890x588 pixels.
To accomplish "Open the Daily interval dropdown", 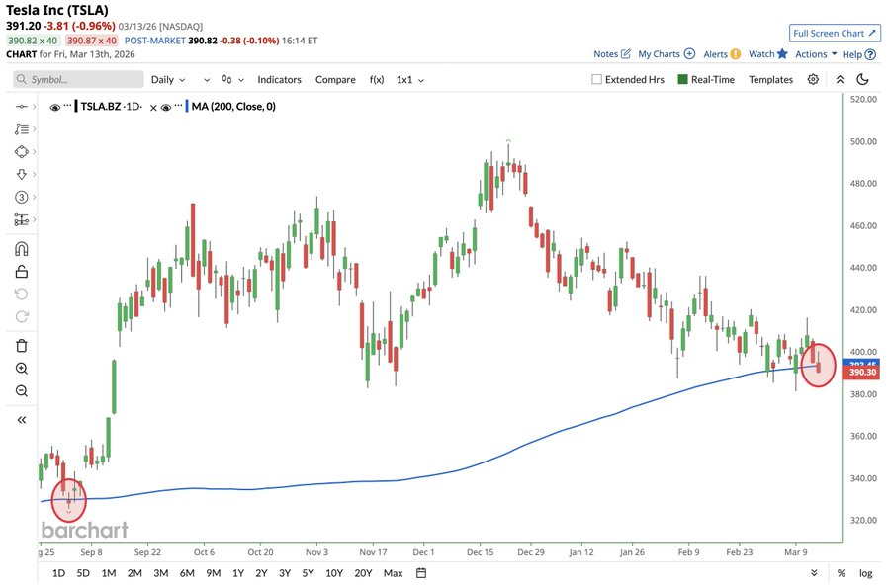I will [180, 79].
